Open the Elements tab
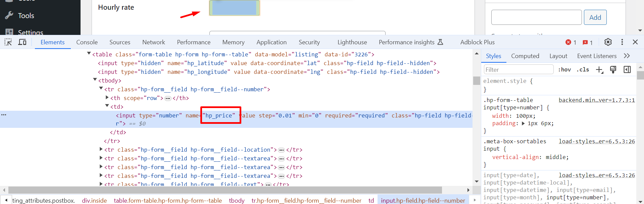 pos(53,42)
